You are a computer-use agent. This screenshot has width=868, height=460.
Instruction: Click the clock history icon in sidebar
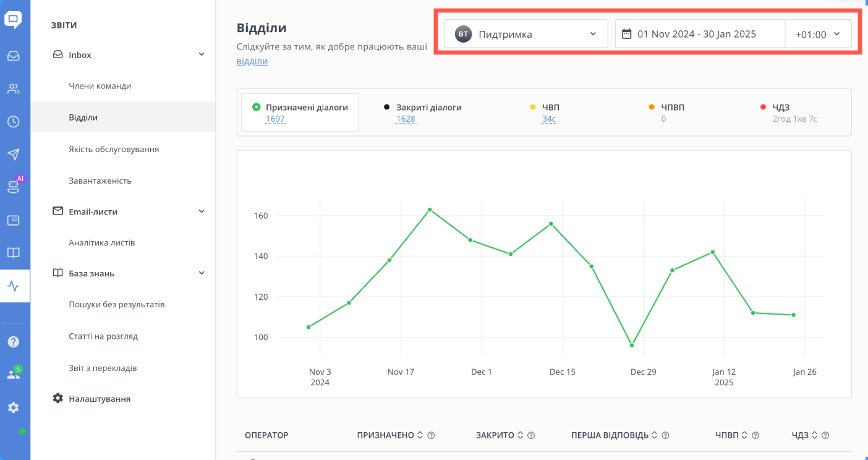[x=13, y=122]
